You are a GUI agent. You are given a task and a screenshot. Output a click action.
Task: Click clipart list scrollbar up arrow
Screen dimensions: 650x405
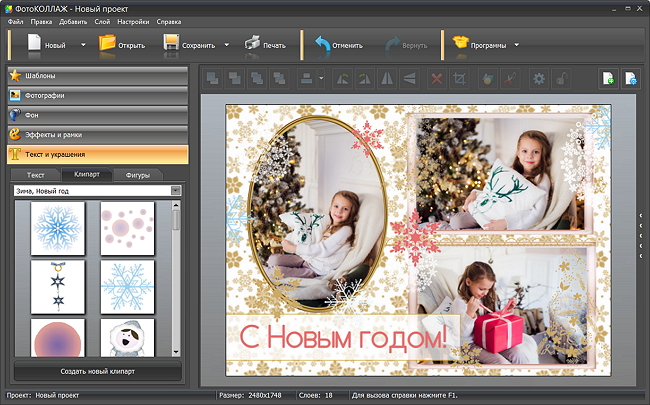tap(176, 205)
